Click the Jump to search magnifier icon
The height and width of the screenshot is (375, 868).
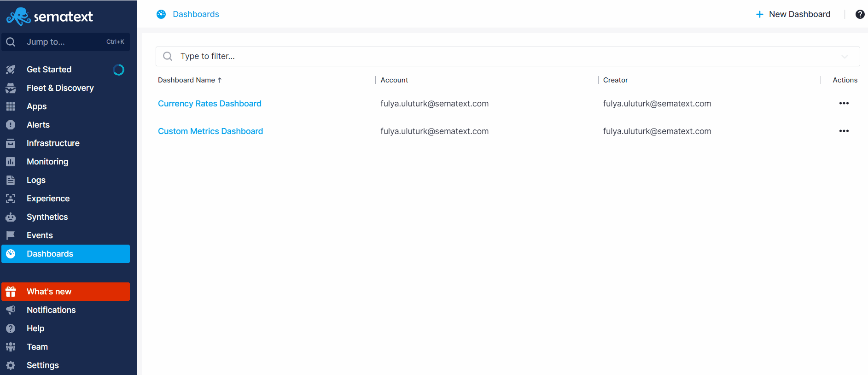tap(11, 42)
